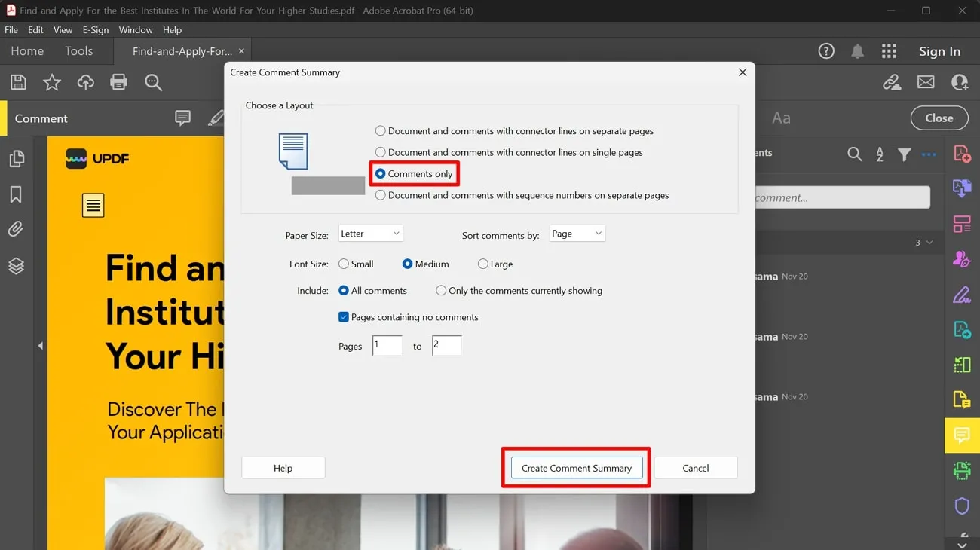
Task: Click the Print icon in toolbar
Action: (118, 82)
